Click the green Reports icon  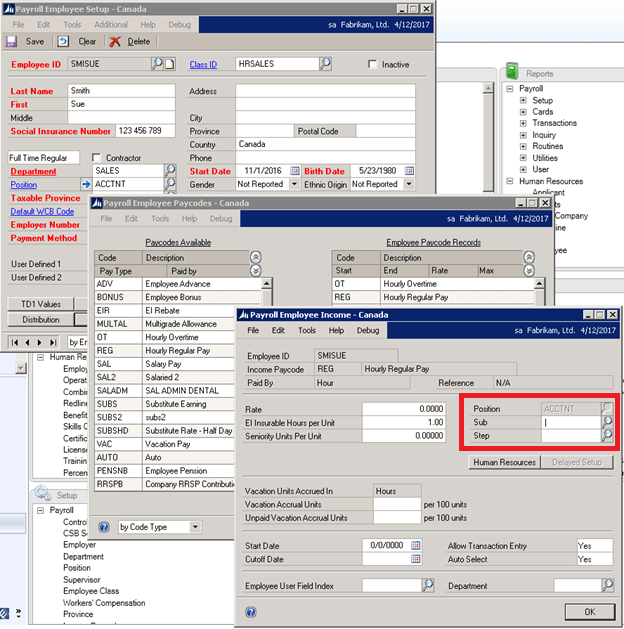(x=512, y=71)
